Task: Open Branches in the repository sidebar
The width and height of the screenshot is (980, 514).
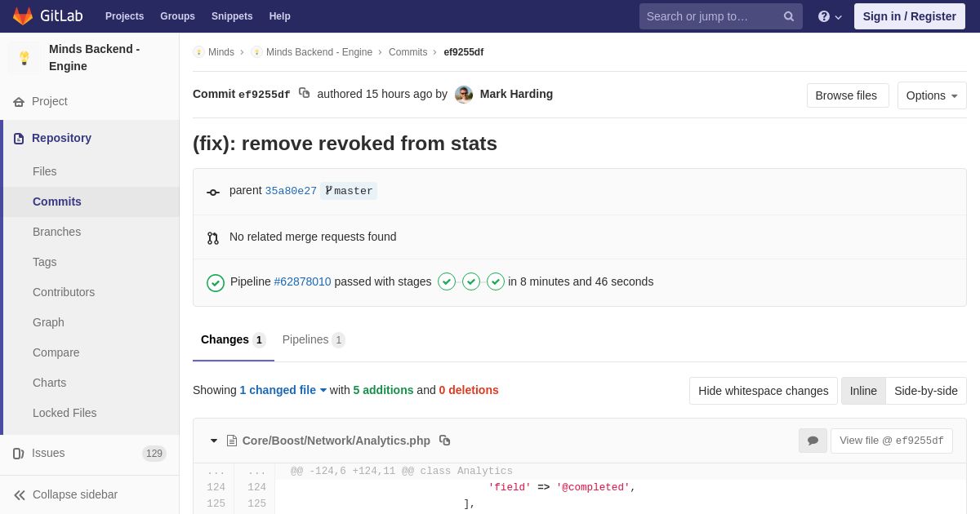Action: 56,232
